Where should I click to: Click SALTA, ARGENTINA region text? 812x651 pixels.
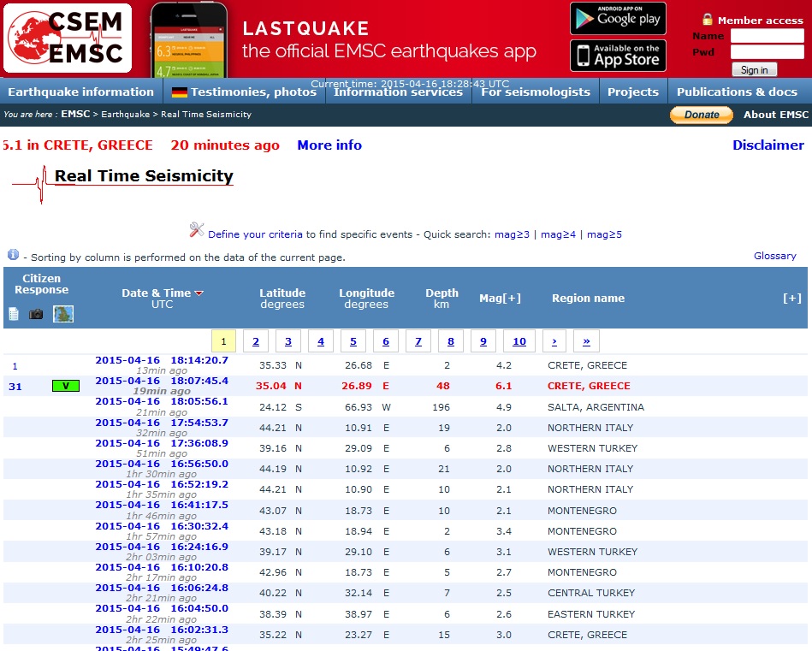coord(596,407)
